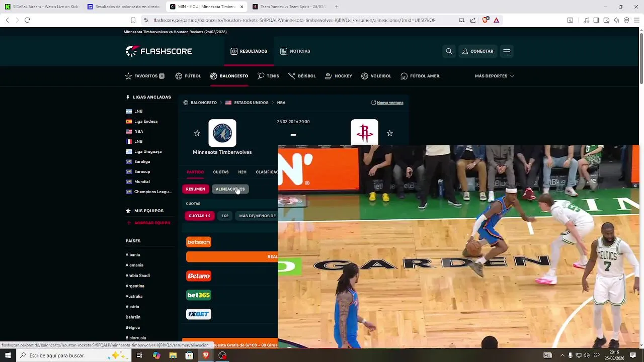Screen dimensions: 644x362
Task: Open match in Nueva ventana
Action: [387, 103]
